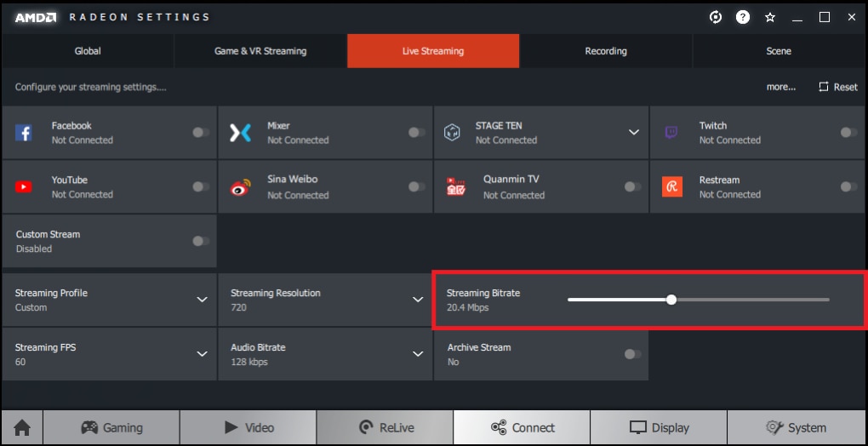868x446 pixels.
Task: Click the Video label in bottom bar
Action: [260, 428]
